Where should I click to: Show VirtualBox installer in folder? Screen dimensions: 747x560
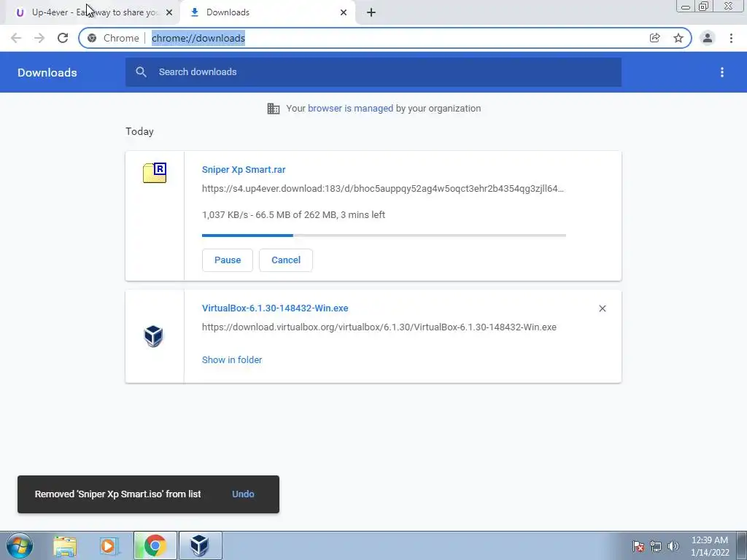[232, 360]
